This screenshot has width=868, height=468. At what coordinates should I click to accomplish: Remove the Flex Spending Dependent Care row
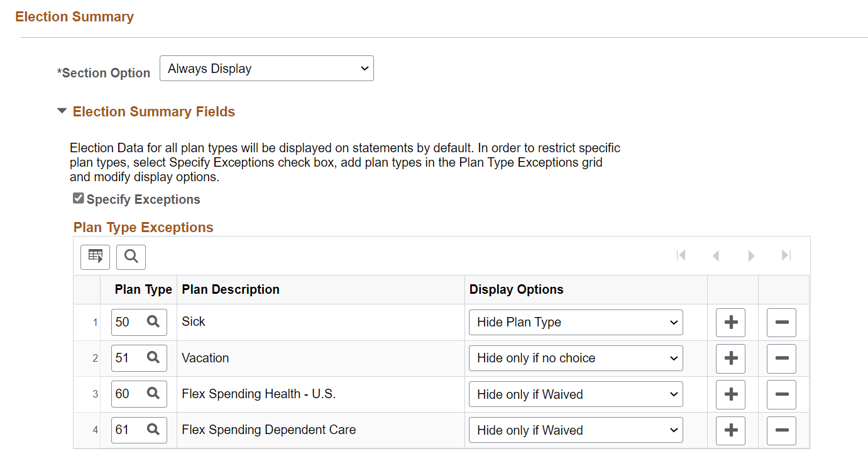781,431
